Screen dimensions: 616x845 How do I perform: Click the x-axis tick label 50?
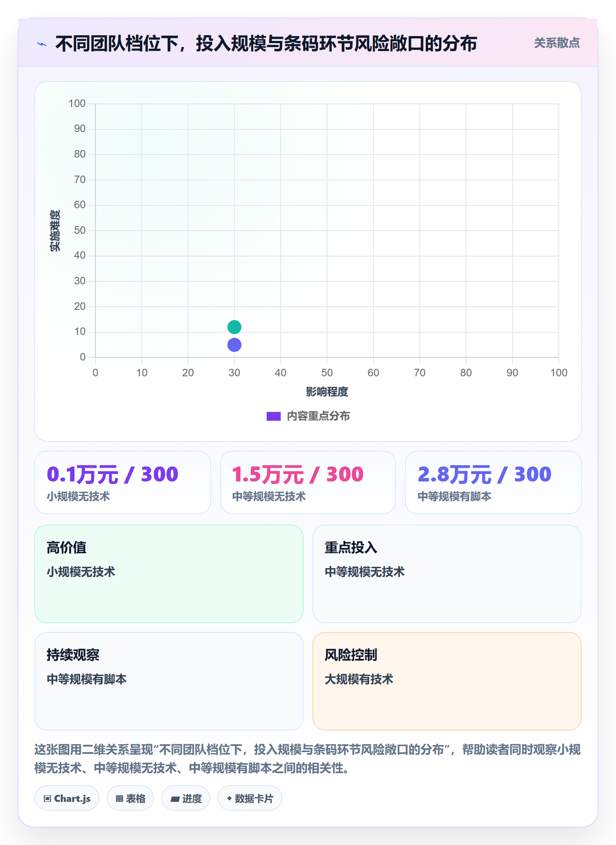[327, 373]
